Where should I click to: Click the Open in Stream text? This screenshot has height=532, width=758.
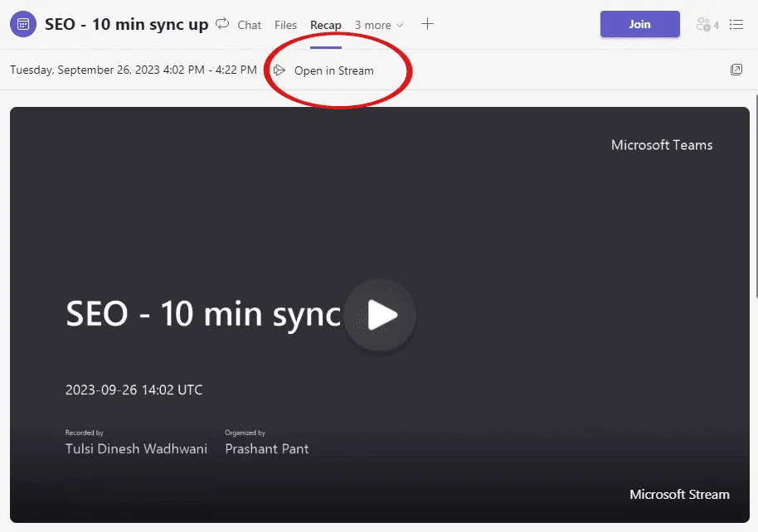[x=333, y=70]
